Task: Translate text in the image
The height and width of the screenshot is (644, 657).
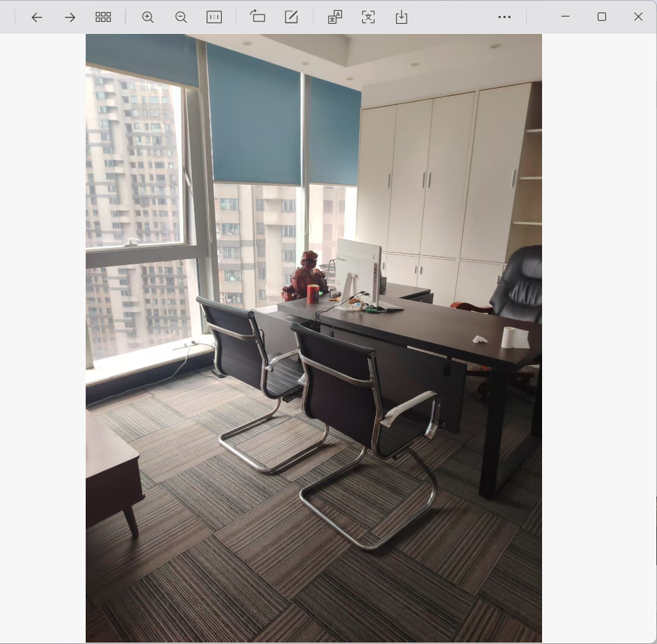Action: [335, 17]
